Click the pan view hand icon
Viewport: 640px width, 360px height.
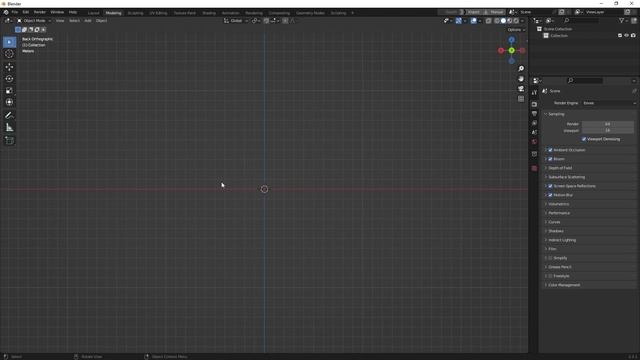point(521,79)
